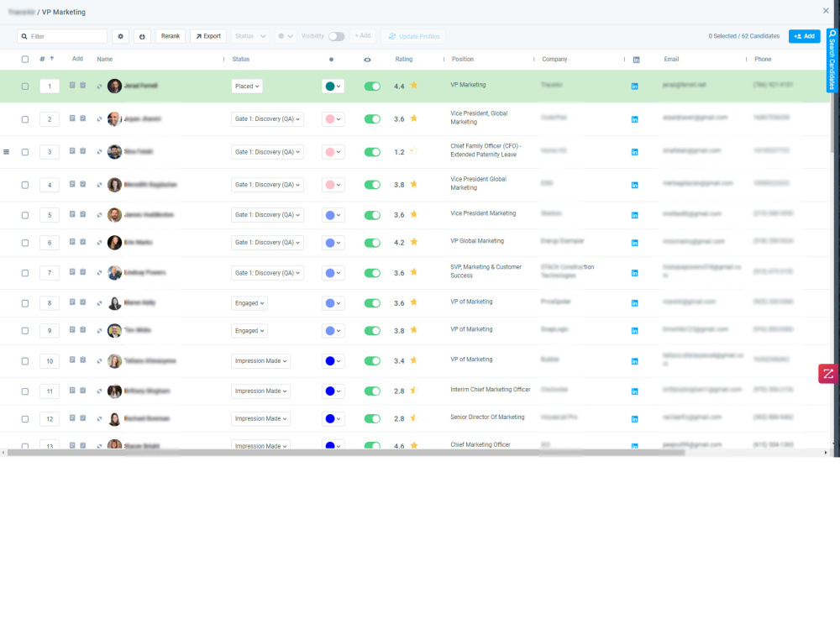Turn off visibility toggle for row 2
The width and height of the screenshot is (840, 630).
click(x=372, y=119)
